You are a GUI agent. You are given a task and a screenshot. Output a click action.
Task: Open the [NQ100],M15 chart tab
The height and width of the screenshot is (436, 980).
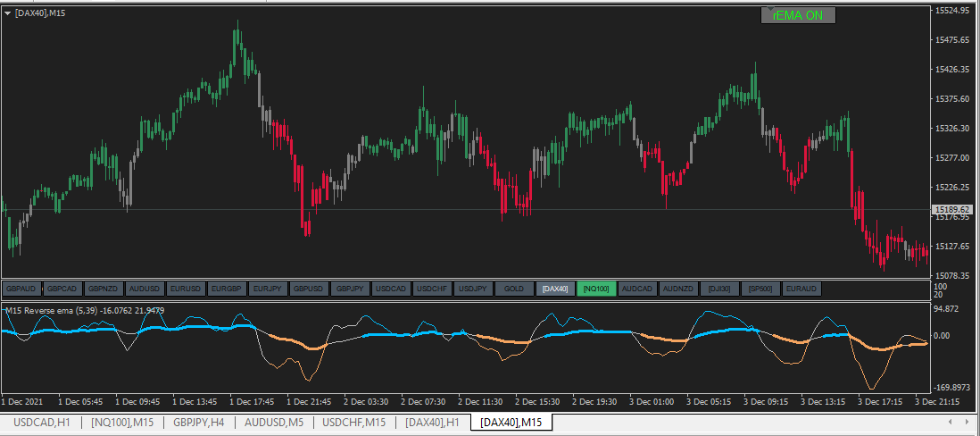pyautogui.click(x=122, y=423)
